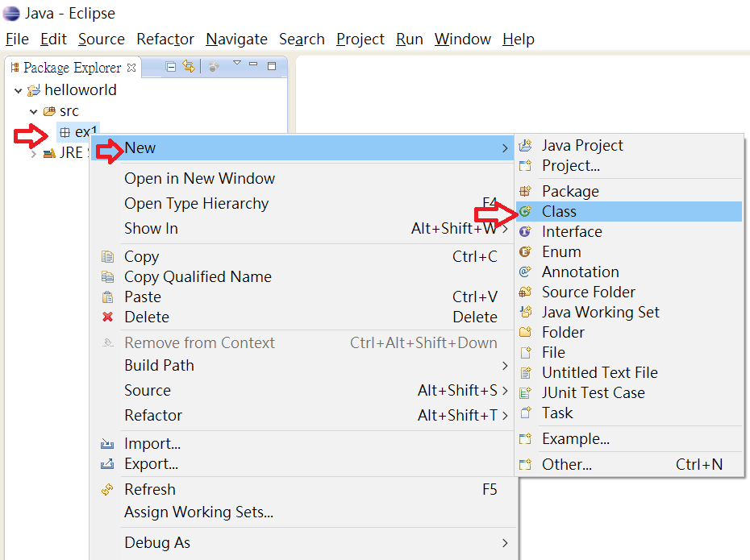The width and height of the screenshot is (750, 560).
Task: Open the Help menu
Action: point(518,39)
